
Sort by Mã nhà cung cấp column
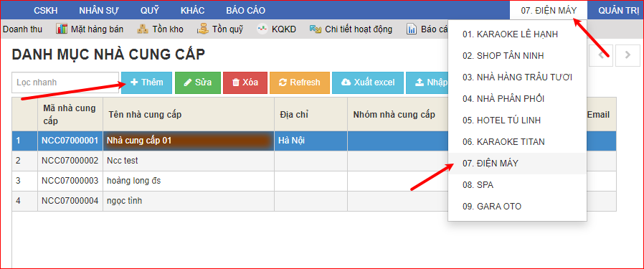coord(70,115)
